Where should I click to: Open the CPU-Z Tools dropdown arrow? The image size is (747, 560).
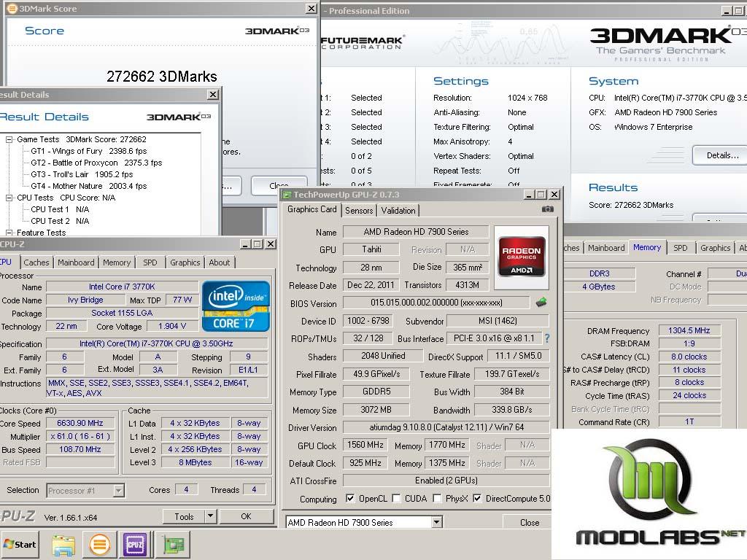(211, 516)
